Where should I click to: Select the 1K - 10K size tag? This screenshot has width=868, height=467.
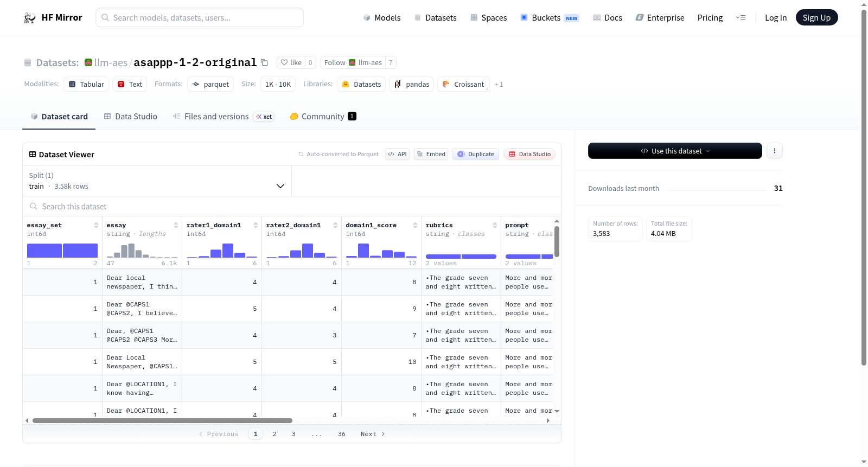[x=278, y=84]
